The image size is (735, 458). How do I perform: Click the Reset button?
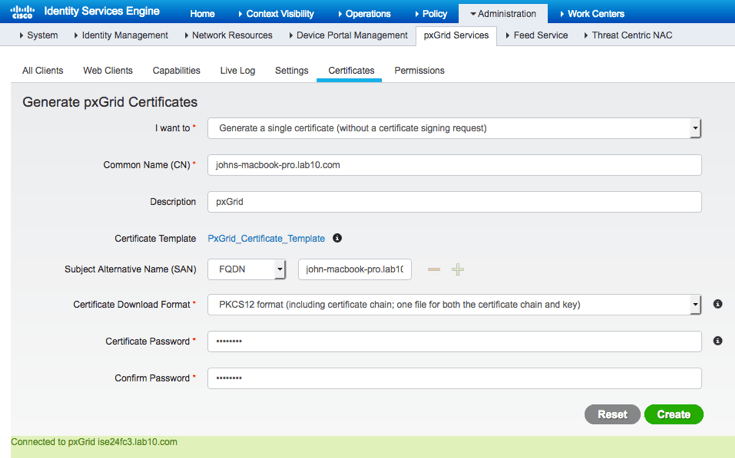tap(612, 414)
